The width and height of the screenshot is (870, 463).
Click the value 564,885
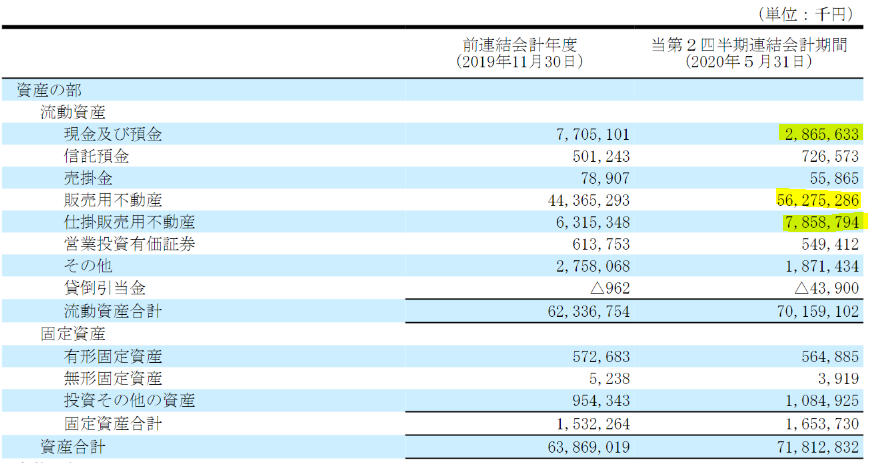(x=830, y=357)
